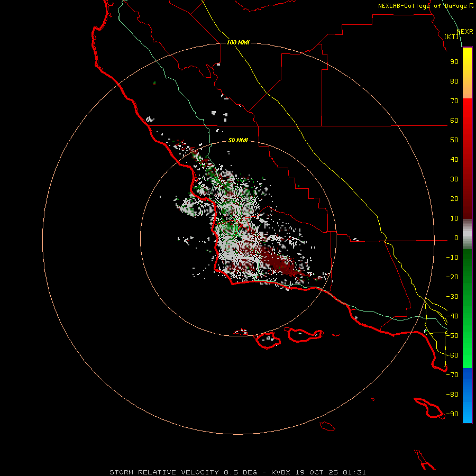The height and width of the screenshot is (476, 476).
Task: Click the color scale value 50
Action: pyautogui.click(x=454, y=140)
